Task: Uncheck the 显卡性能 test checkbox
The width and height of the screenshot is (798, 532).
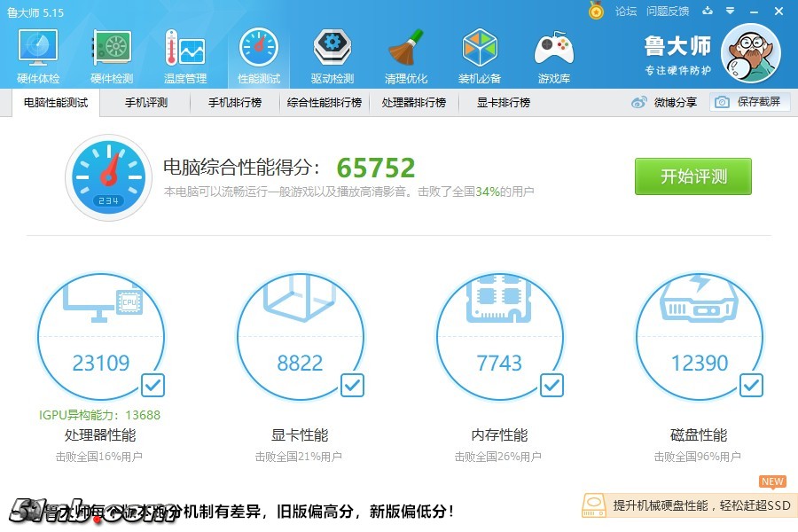Action: (352, 385)
